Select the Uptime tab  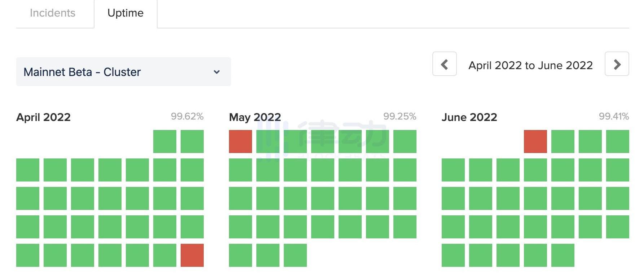click(x=125, y=13)
